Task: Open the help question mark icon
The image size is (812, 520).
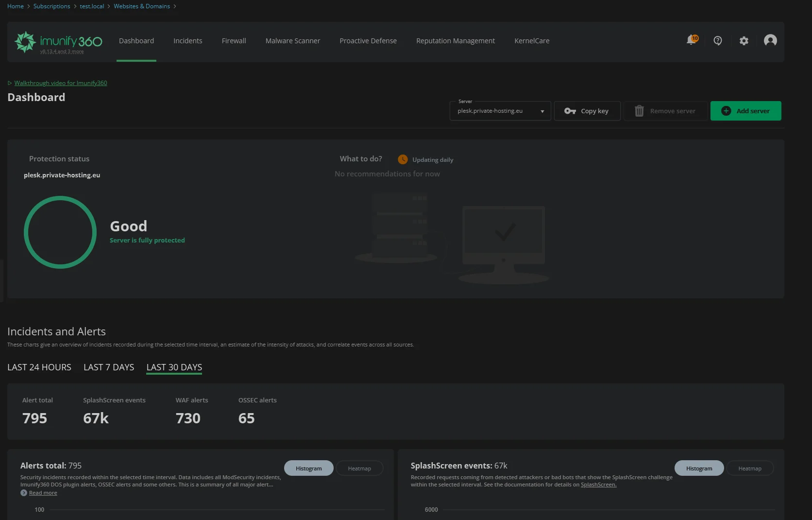Action: (x=718, y=41)
